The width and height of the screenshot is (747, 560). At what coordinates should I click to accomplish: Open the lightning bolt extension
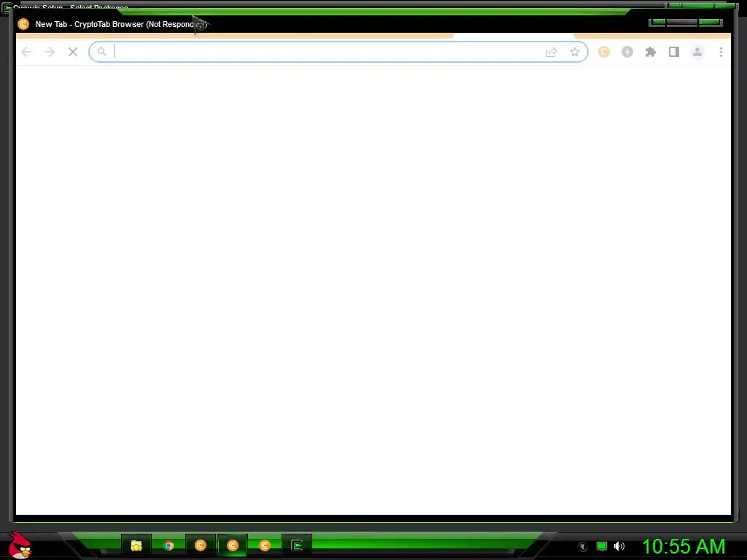pyautogui.click(x=627, y=52)
